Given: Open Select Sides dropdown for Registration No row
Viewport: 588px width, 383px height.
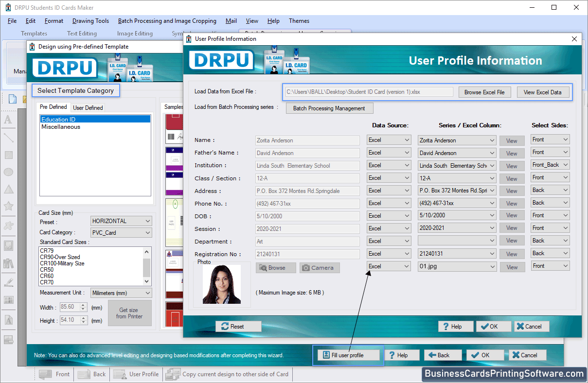Looking at the screenshot, I should point(550,254).
